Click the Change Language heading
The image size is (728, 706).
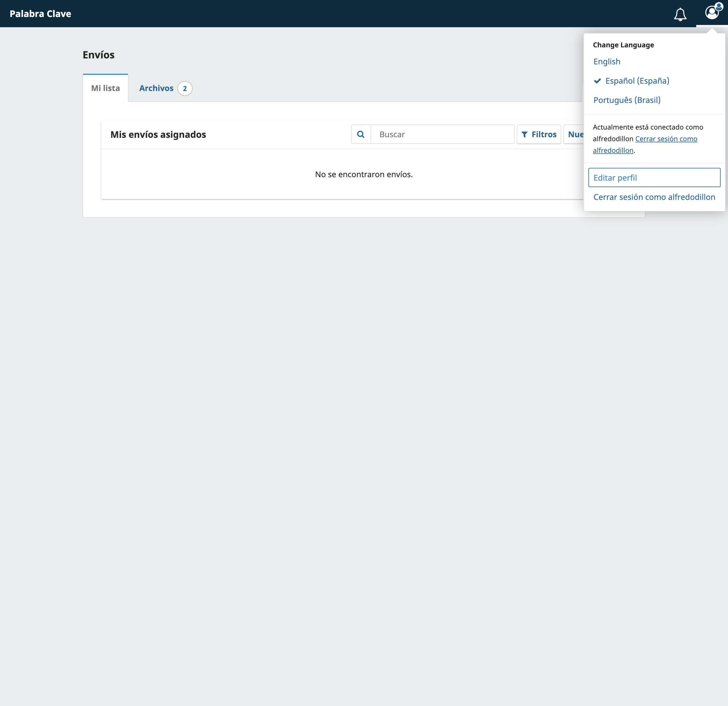[623, 45]
